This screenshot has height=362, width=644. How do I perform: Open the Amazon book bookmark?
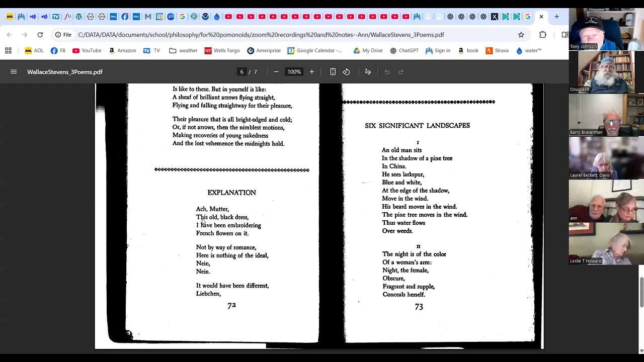[x=467, y=50]
